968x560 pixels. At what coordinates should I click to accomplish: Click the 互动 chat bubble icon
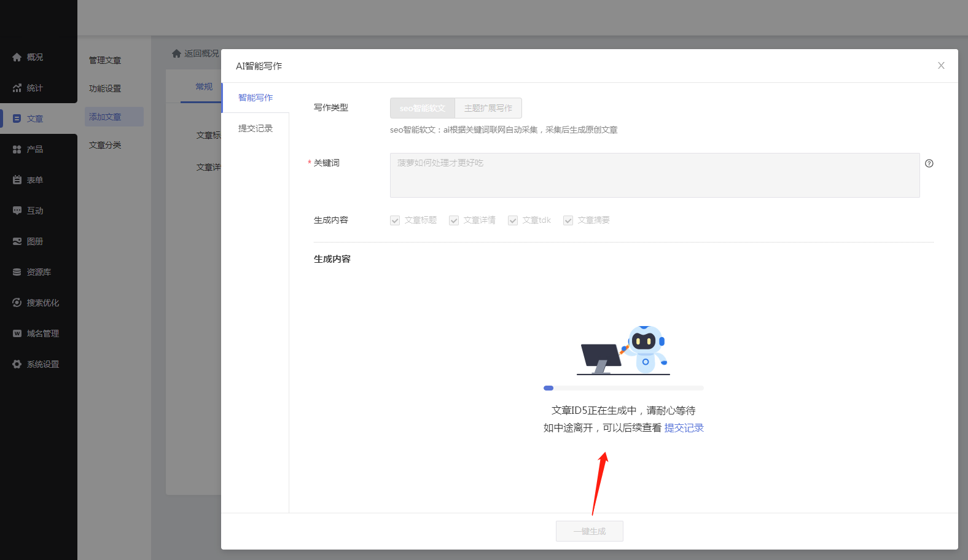click(17, 211)
